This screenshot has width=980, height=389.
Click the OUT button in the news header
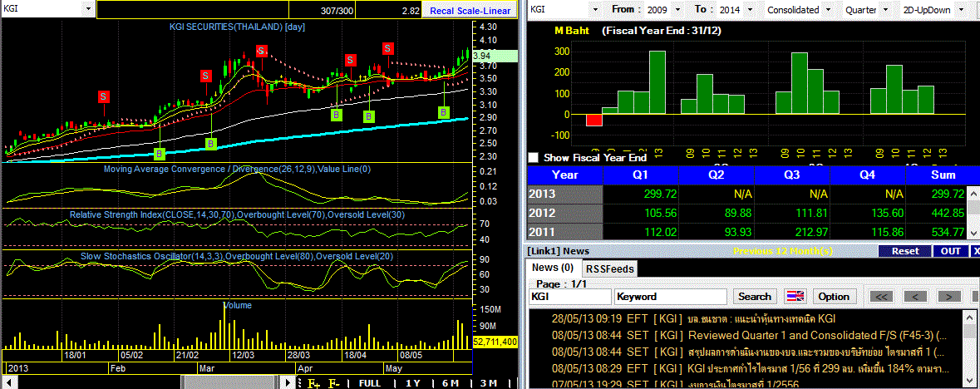[x=950, y=251]
